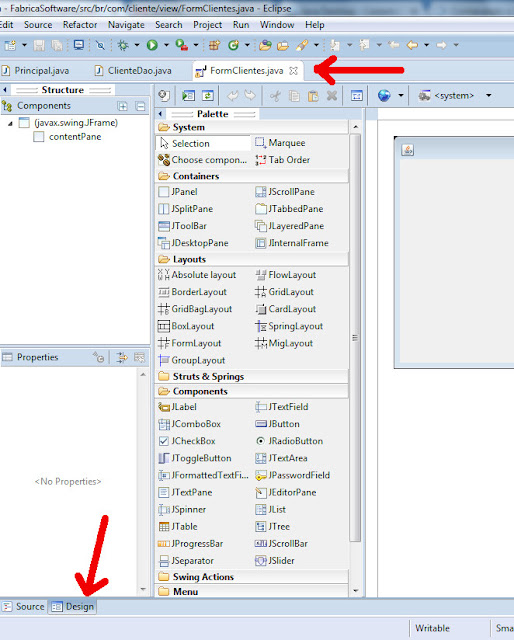Collapse all in Components tree
Screen dimensions: 514x640
140,107
